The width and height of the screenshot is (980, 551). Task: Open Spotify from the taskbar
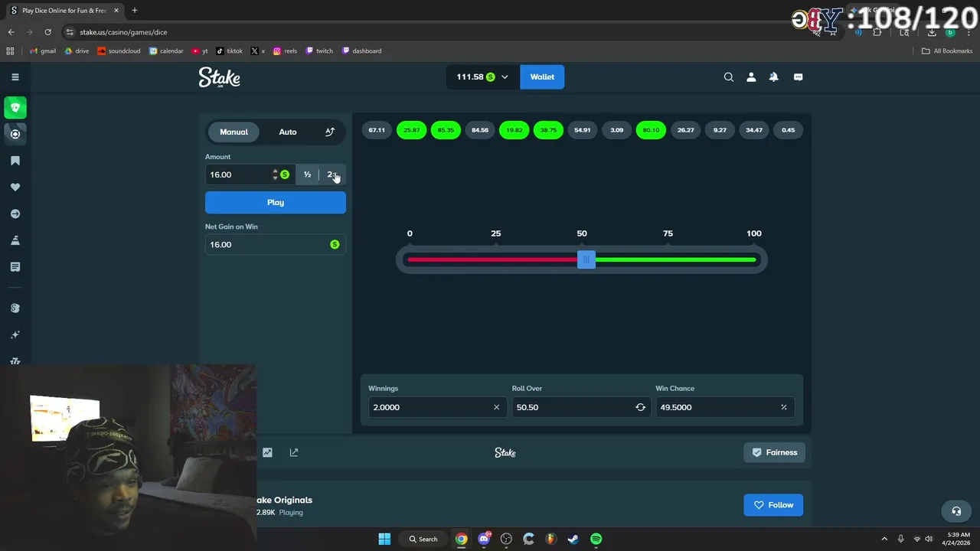pyautogui.click(x=596, y=539)
